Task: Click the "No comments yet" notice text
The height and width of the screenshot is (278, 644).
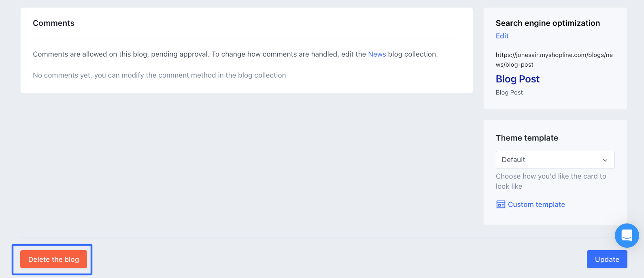Action: (x=159, y=75)
